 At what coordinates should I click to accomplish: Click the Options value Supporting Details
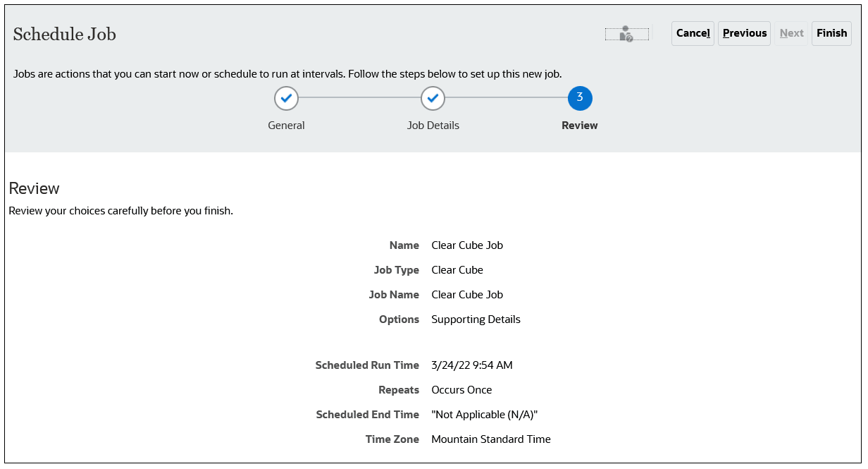tap(476, 319)
